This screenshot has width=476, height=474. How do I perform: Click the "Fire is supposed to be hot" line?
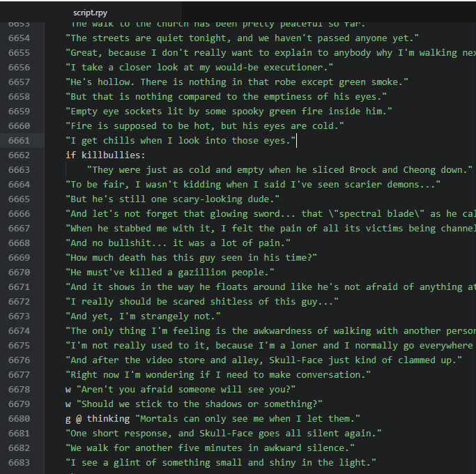205,126
